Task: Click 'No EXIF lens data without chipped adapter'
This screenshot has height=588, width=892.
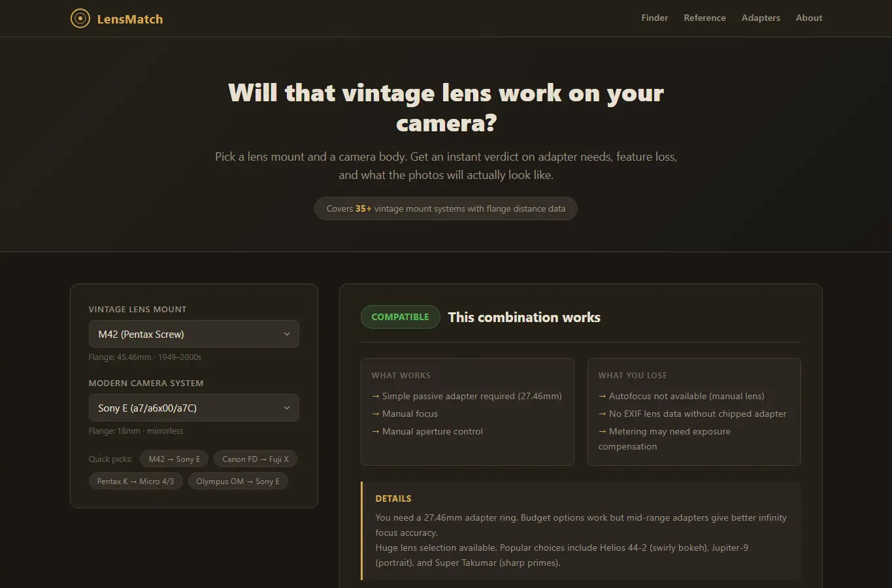Action: [692, 414]
